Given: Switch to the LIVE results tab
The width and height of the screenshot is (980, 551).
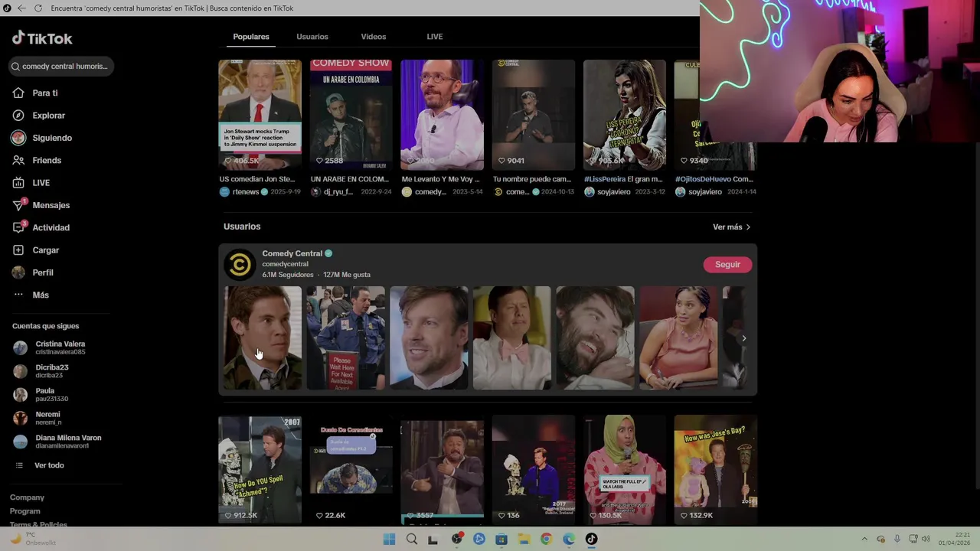Looking at the screenshot, I should point(435,37).
